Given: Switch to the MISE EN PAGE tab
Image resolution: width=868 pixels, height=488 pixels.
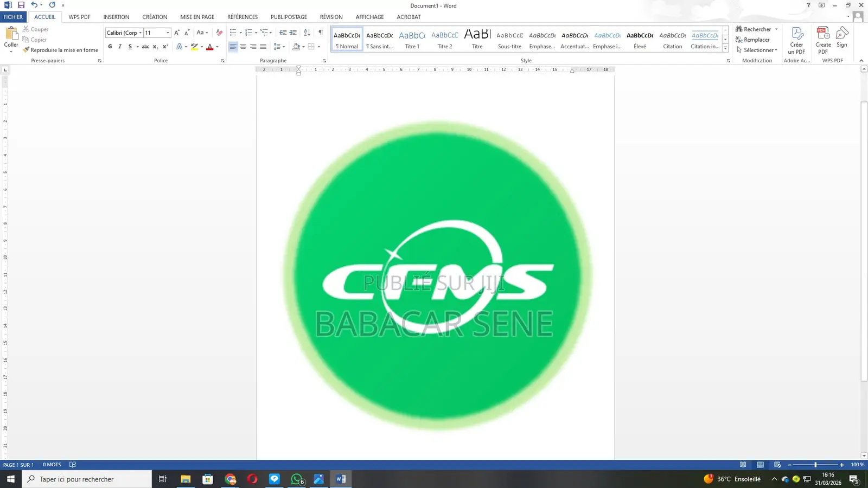Looking at the screenshot, I should 197,17.
